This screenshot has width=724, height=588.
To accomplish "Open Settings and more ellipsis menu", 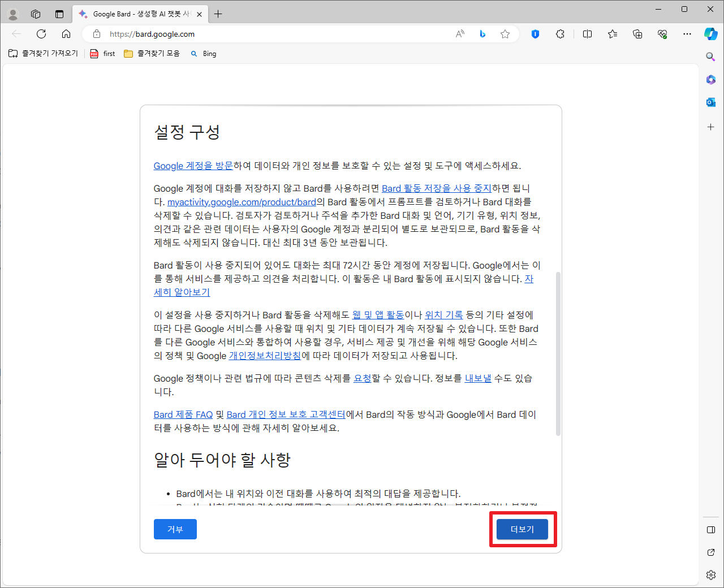I will (687, 34).
